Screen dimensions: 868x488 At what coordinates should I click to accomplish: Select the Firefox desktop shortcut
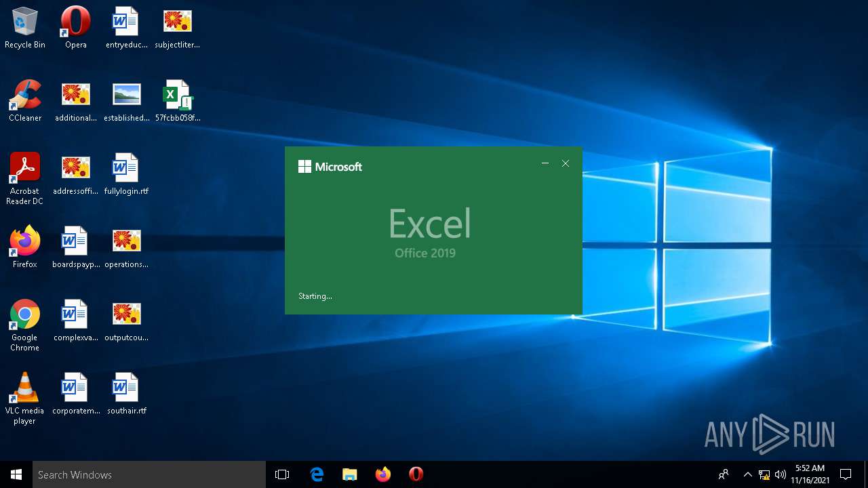(25, 247)
